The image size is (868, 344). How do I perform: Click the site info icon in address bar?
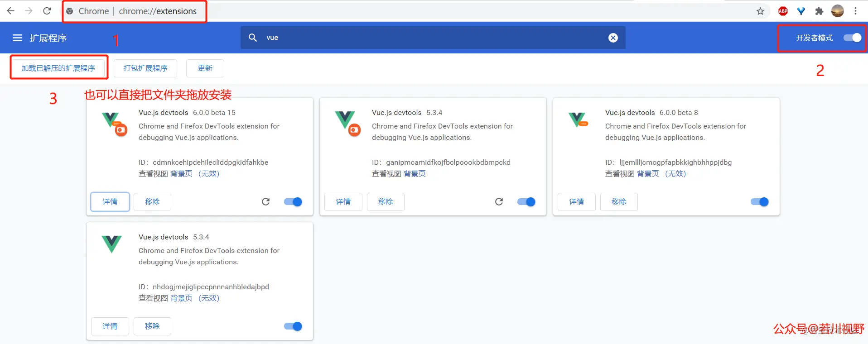(x=70, y=11)
